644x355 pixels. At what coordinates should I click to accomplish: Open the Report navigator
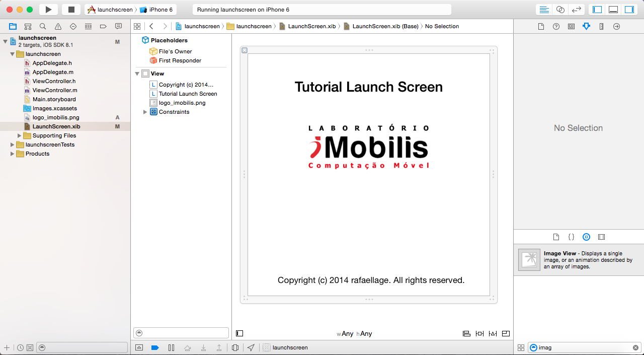pyautogui.click(x=118, y=26)
